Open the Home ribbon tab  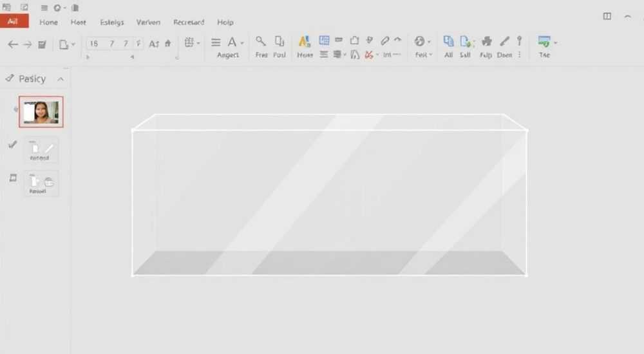point(48,22)
